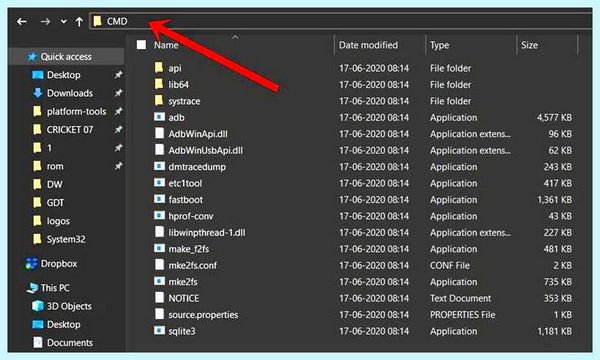600x360 pixels.
Task: Select the lib64 folder icon
Action: [159, 84]
